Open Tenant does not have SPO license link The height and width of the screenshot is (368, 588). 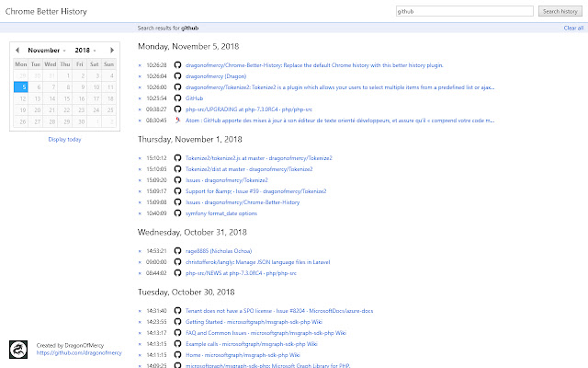pyautogui.click(x=279, y=311)
